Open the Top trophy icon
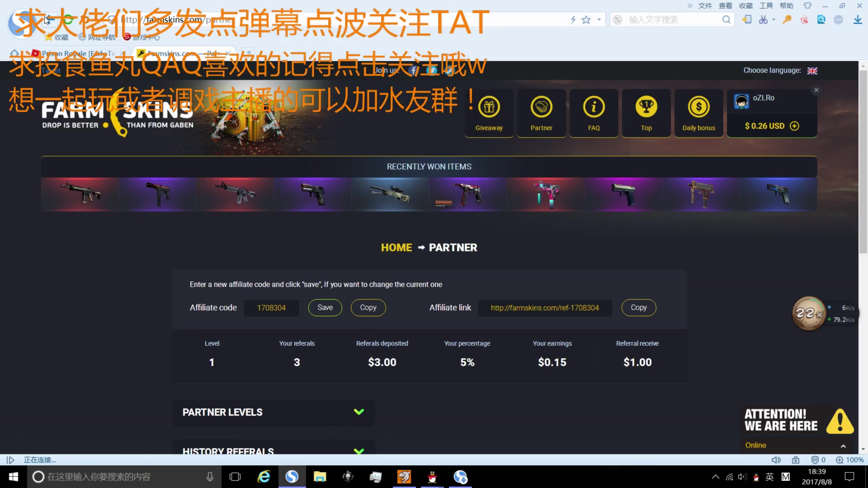 646,113
